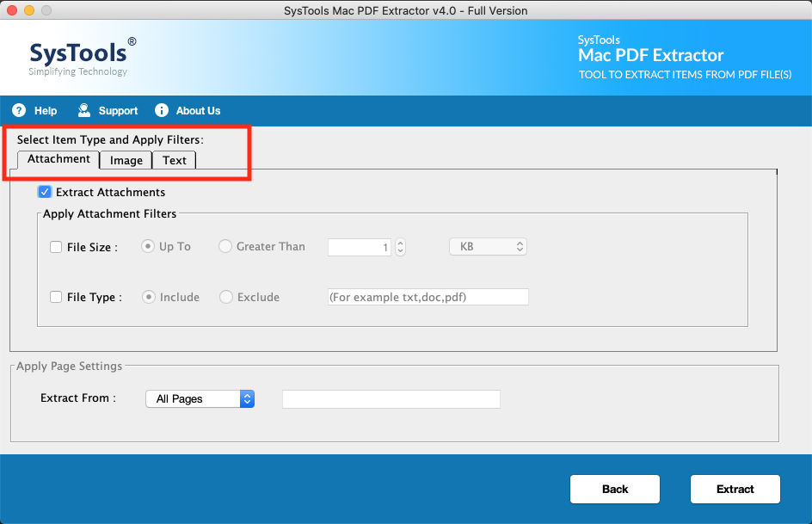Click the yellow minimize window button

[x=29, y=10]
